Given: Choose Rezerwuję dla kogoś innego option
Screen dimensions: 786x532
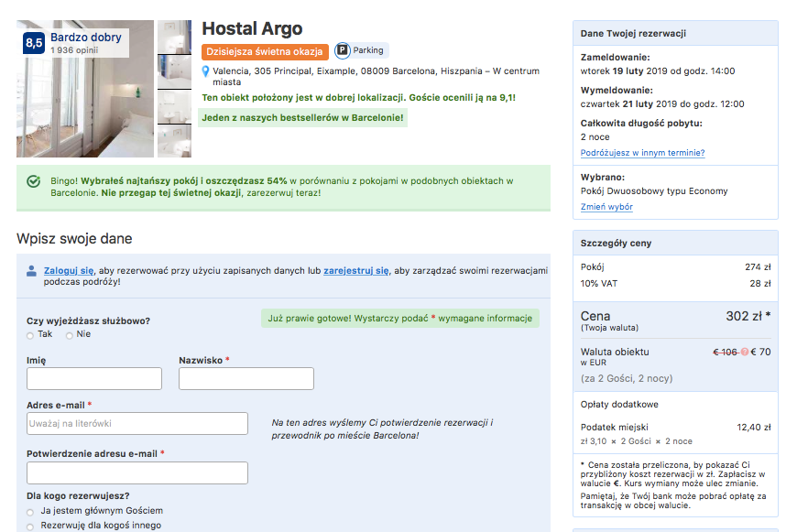Looking at the screenshot, I should (30, 527).
